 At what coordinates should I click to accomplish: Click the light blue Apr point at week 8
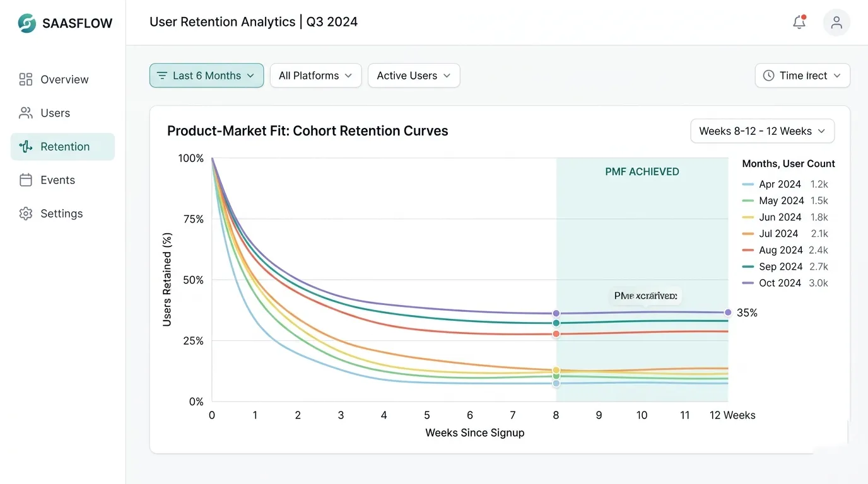[x=556, y=383]
